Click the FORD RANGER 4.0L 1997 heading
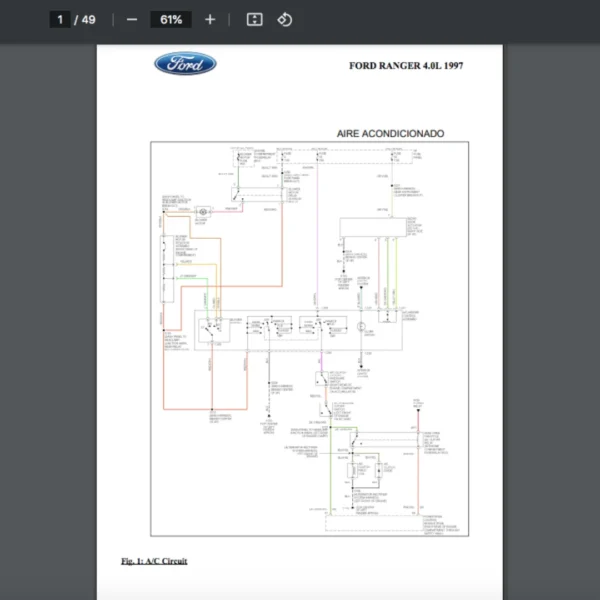Viewport: 600px width, 600px height. tap(406, 66)
